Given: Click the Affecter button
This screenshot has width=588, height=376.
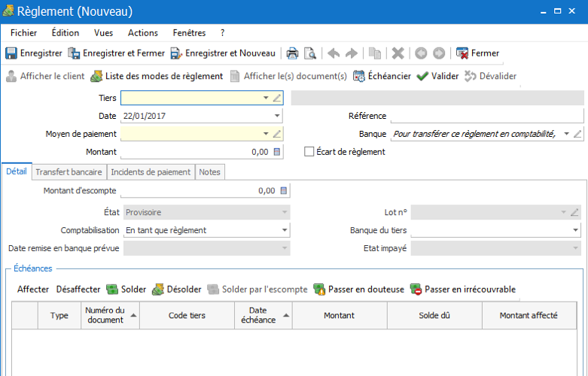Looking at the screenshot, I should point(33,289).
